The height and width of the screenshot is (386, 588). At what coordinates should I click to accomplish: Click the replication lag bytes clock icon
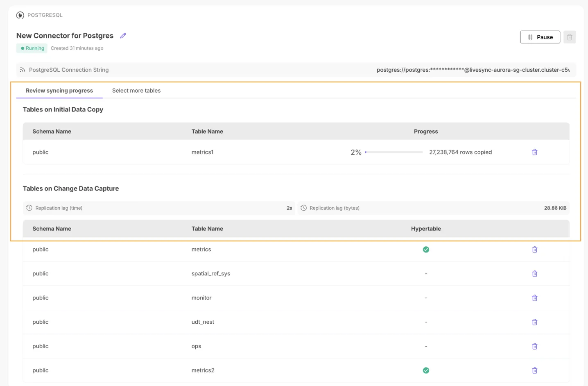click(x=303, y=208)
